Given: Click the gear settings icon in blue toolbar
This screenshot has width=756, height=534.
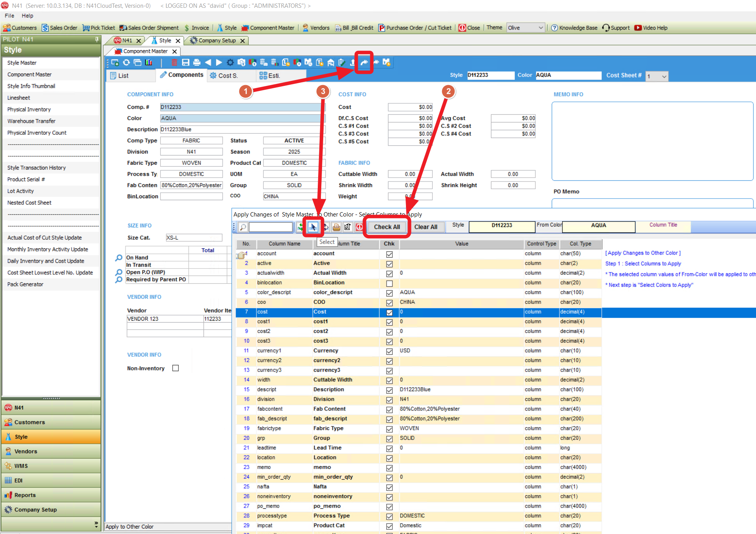Looking at the screenshot, I should (230, 63).
